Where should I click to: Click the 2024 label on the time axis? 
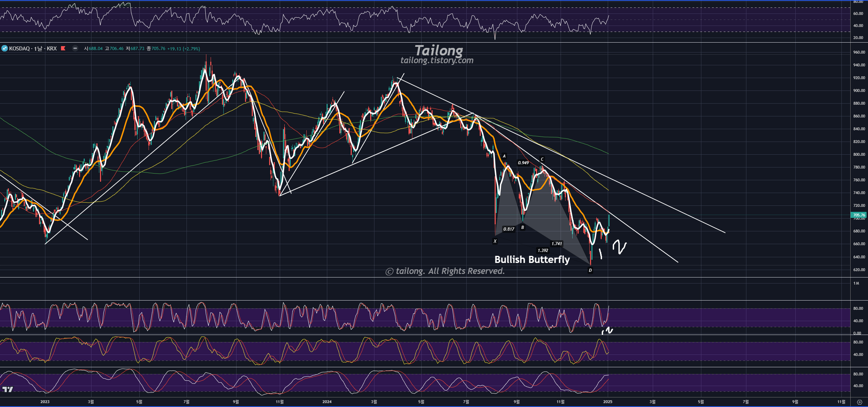(327, 402)
